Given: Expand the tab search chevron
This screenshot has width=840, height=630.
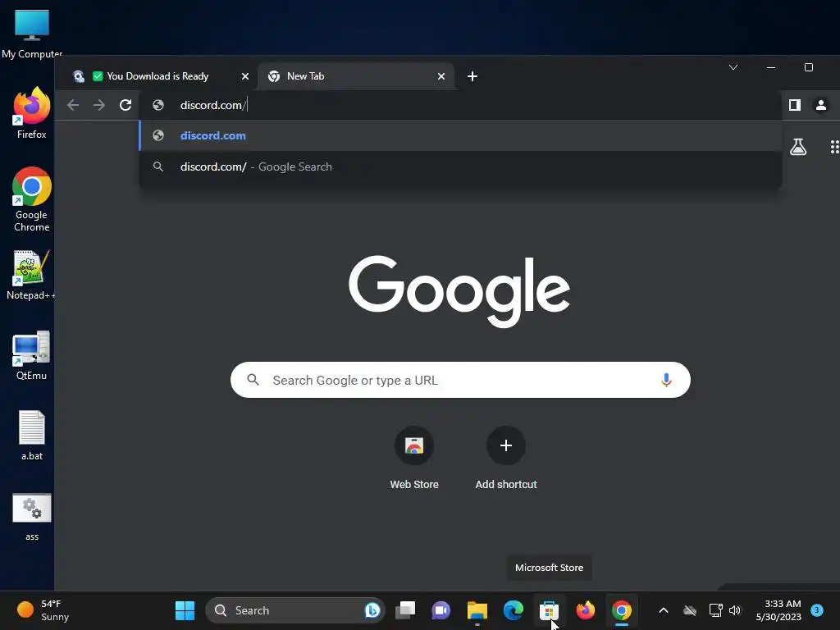Looking at the screenshot, I should coord(733,67).
